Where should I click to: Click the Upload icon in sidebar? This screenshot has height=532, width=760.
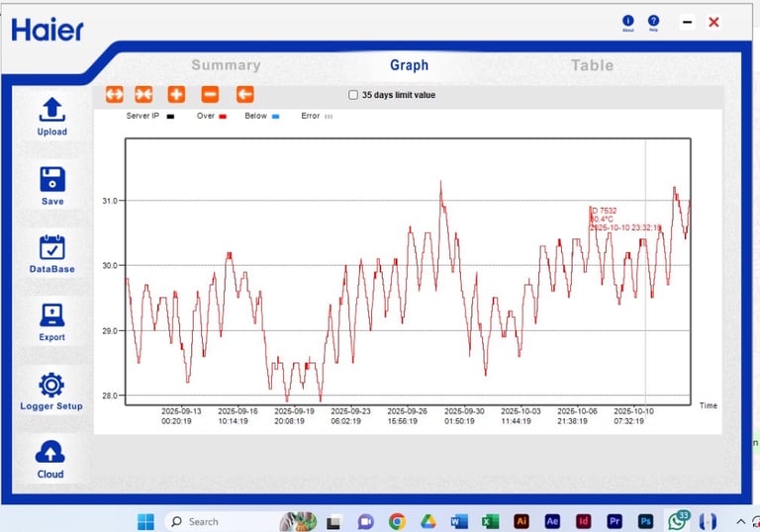click(51, 110)
